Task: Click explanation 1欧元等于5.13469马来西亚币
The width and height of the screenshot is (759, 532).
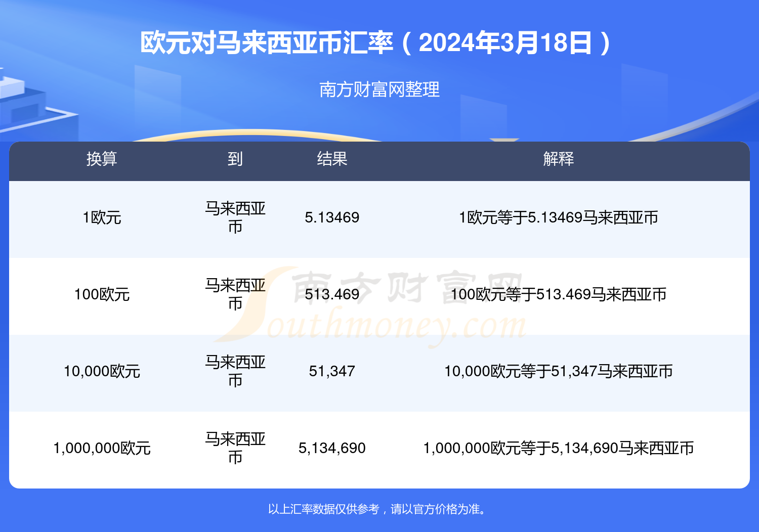Action: (x=559, y=217)
